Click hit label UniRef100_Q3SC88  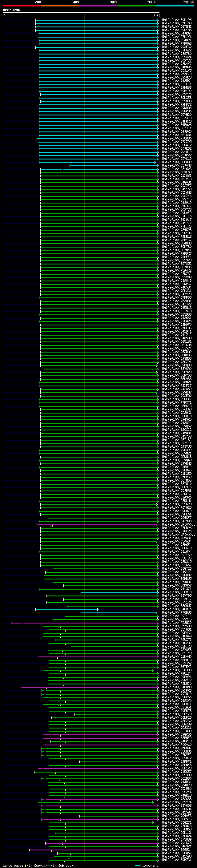pyautogui.click(x=177, y=799)
